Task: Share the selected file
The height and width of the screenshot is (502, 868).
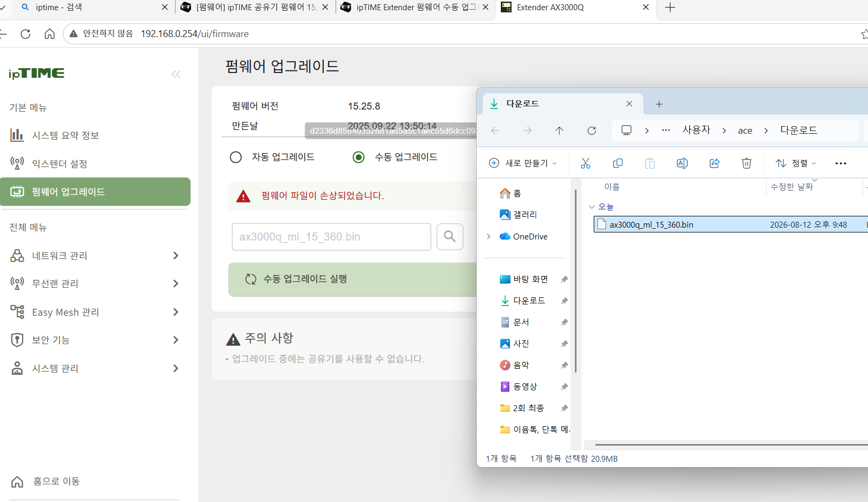Action: click(714, 163)
